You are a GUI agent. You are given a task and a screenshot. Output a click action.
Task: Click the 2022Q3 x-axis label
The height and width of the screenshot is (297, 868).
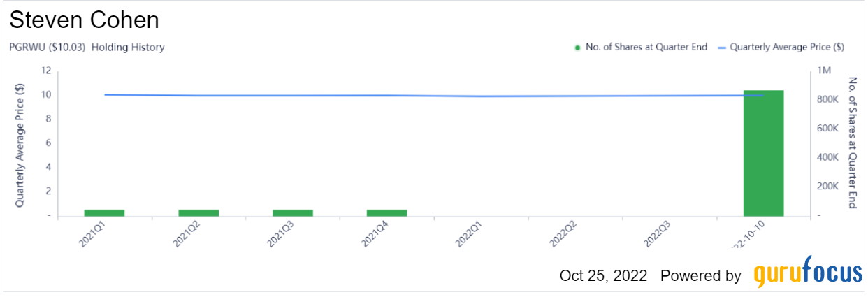click(x=654, y=234)
